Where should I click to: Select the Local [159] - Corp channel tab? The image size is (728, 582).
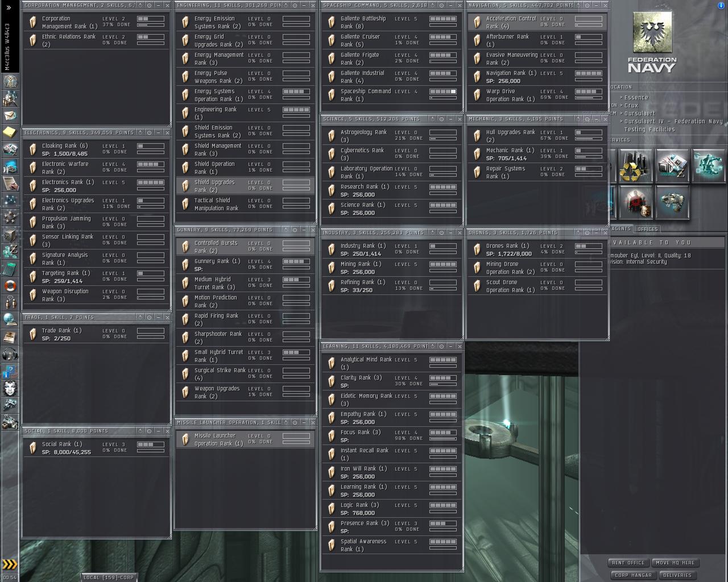[x=109, y=577]
